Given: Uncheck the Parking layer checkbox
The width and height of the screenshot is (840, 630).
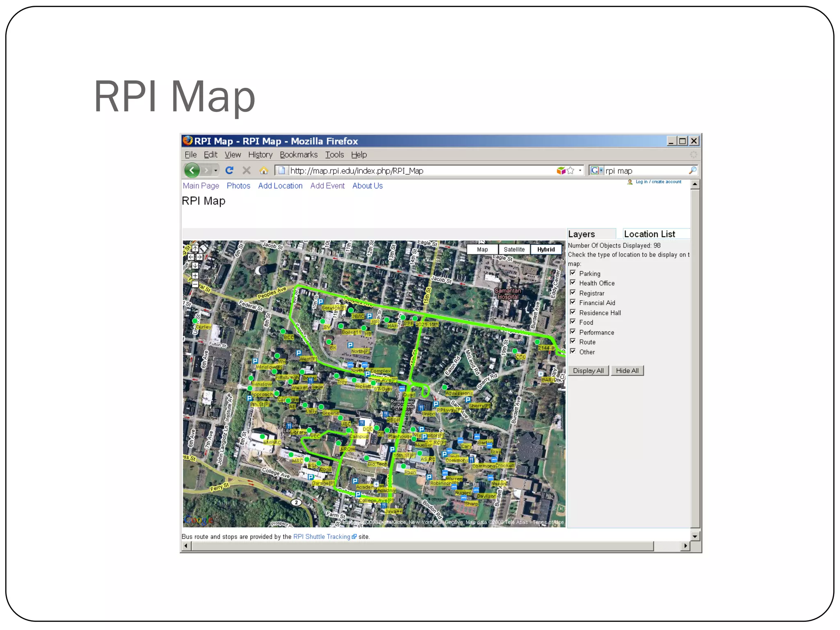Looking at the screenshot, I should (x=573, y=273).
